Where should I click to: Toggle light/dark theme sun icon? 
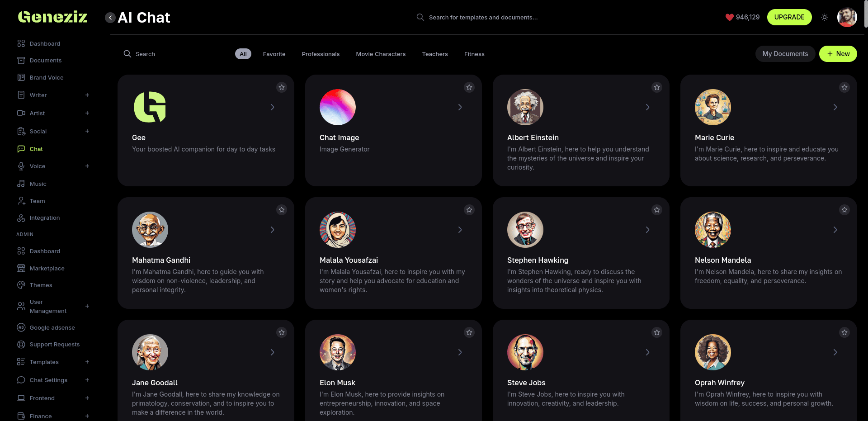click(825, 17)
